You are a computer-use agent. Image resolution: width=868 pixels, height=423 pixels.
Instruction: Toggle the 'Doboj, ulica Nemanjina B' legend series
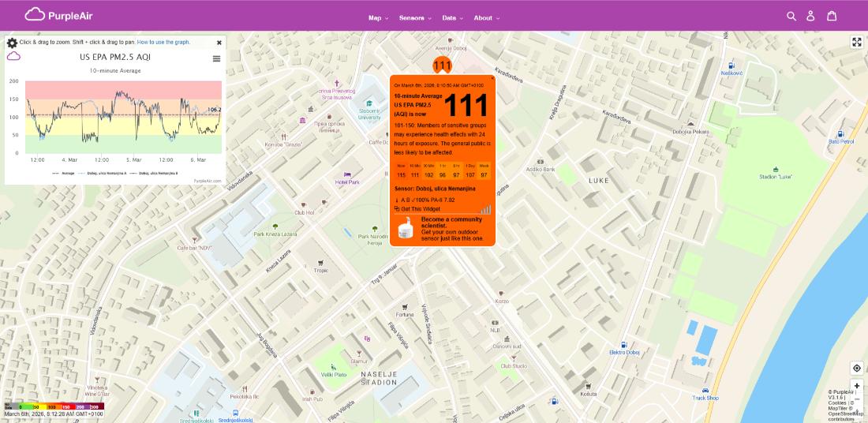(154, 174)
